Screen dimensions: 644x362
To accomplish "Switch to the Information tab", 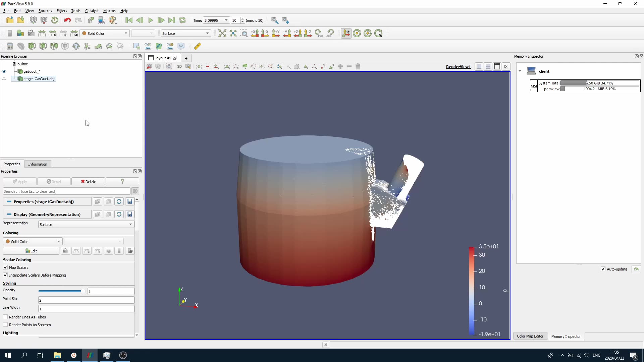I will 38,164.
